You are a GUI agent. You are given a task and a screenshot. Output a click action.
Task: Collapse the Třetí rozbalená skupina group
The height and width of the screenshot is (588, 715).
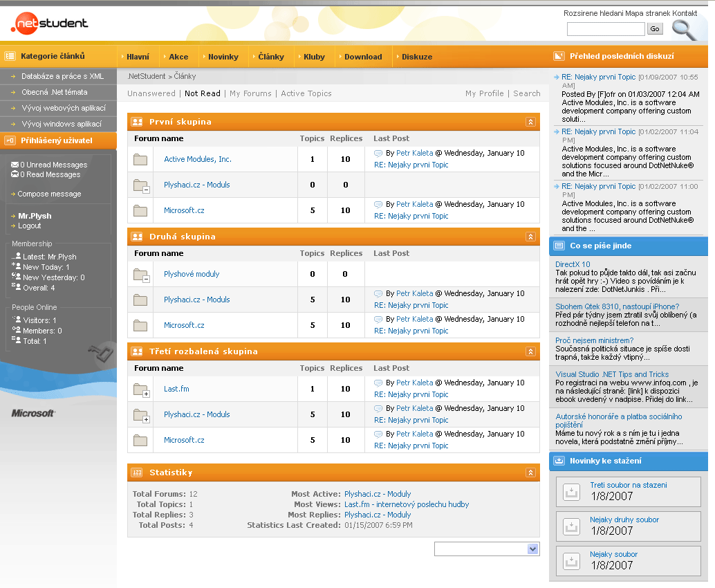530,351
